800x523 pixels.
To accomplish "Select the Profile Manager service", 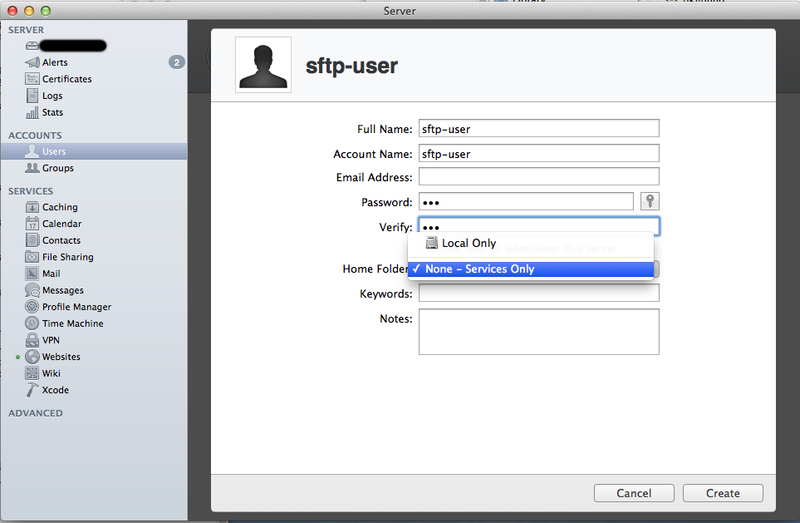I will [x=76, y=307].
